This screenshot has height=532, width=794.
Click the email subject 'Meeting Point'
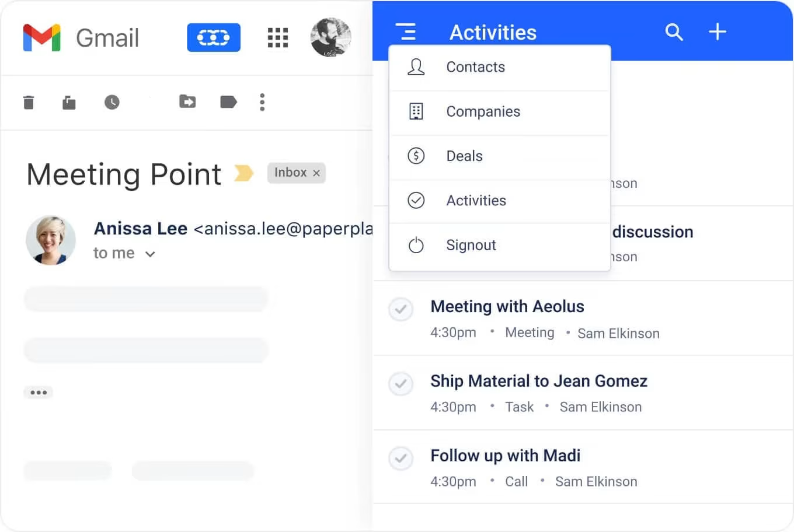click(x=124, y=174)
